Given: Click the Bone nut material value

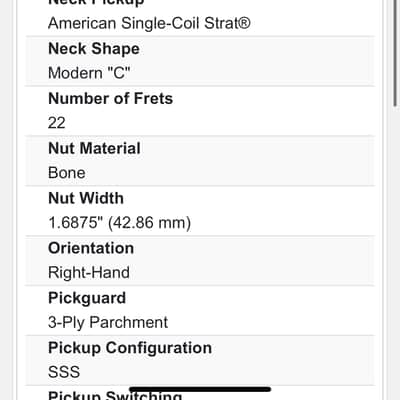Looking at the screenshot, I should click(67, 173).
